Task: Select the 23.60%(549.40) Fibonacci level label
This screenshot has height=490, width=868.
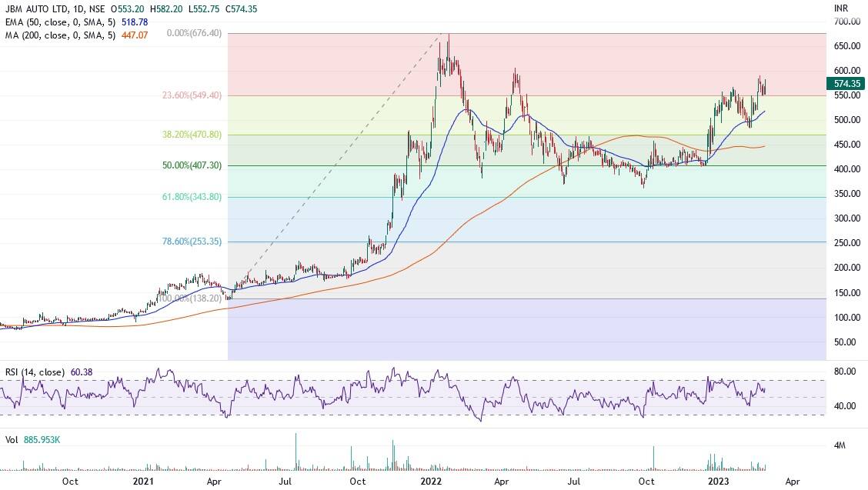Action: point(192,96)
